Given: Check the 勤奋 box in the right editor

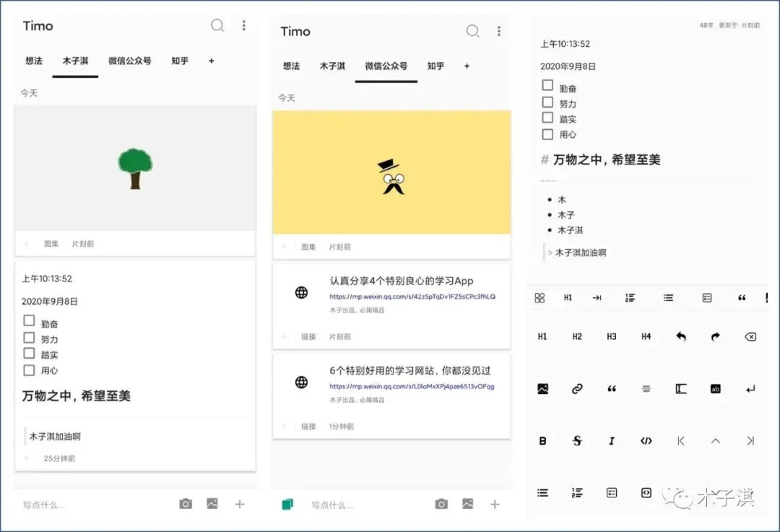Looking at the screenshot, I should pyautogui.click(x=547, y=85).
